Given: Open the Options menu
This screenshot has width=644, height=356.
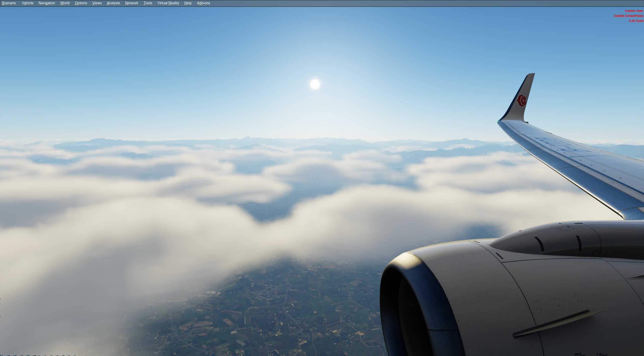Looking at the screenshot, I should point(81,3).
